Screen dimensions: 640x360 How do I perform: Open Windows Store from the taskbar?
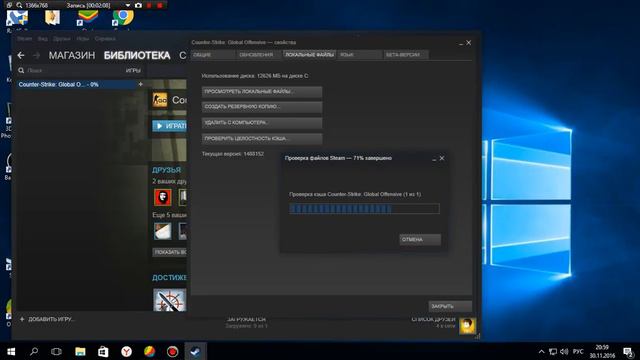(103, 351)
